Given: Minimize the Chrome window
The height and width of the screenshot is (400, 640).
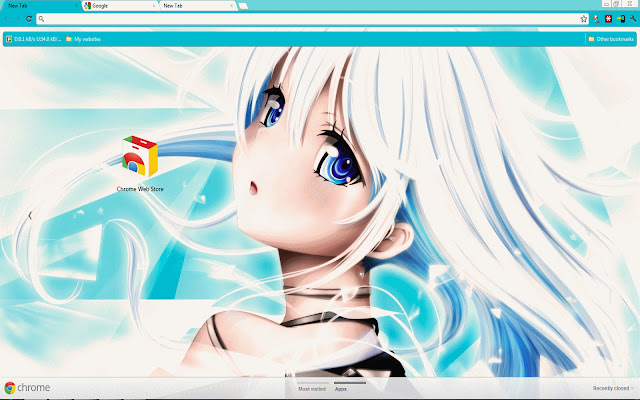Looking at the screenshot, I should (607, 4).
